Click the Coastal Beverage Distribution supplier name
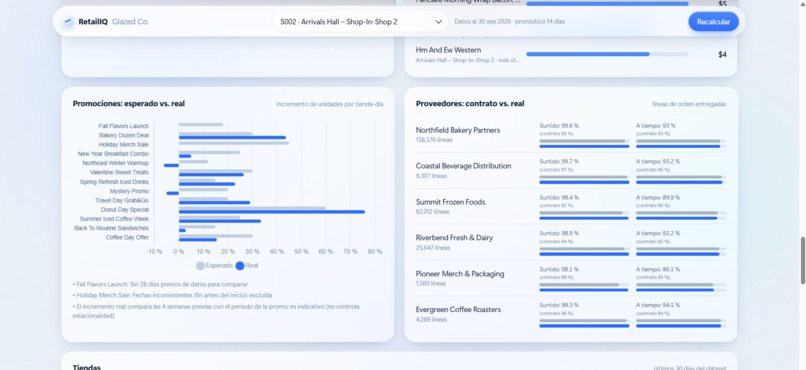 [463, 166]
